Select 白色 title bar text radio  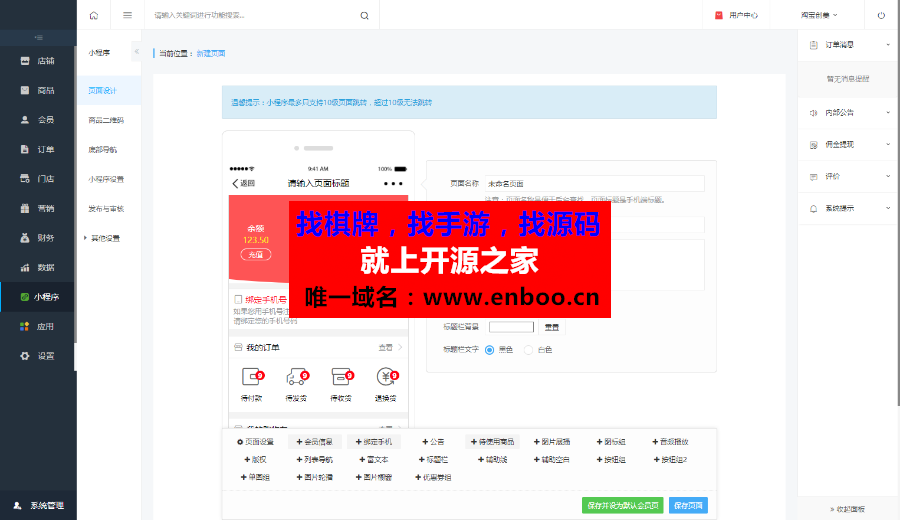528,350
